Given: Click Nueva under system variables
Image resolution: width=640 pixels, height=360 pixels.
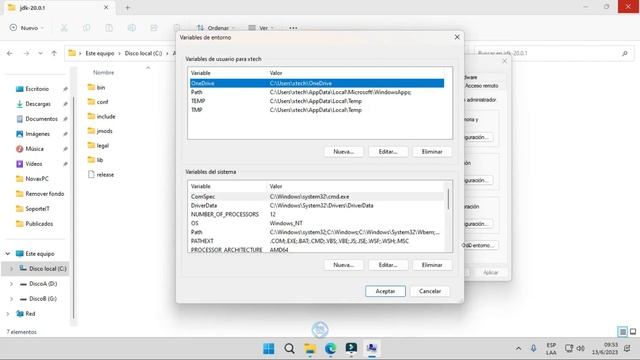Looking at the screenshot, I should 343,265.
